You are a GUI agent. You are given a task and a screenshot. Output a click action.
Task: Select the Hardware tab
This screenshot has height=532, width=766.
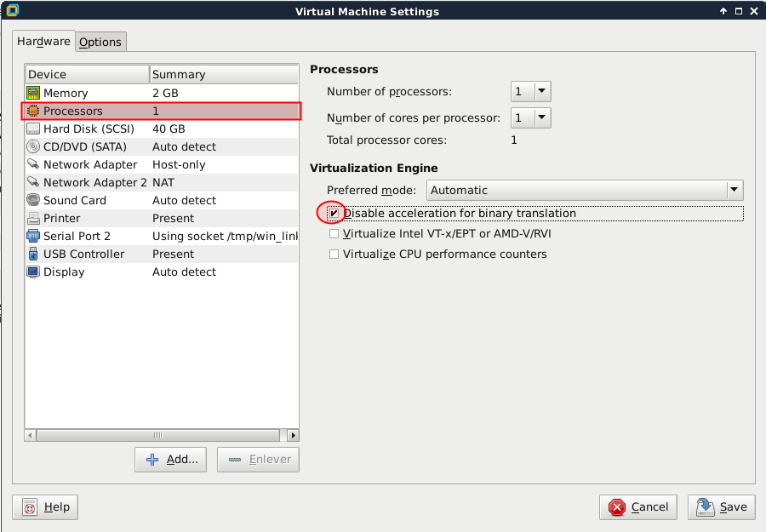(44, 41)
